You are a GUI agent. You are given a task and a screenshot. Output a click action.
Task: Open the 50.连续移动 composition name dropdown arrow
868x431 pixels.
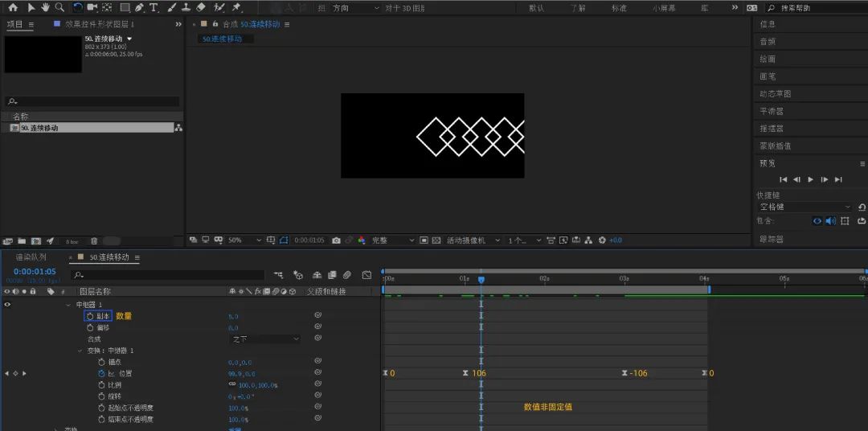pyautogui.click(x=129, y=39)
